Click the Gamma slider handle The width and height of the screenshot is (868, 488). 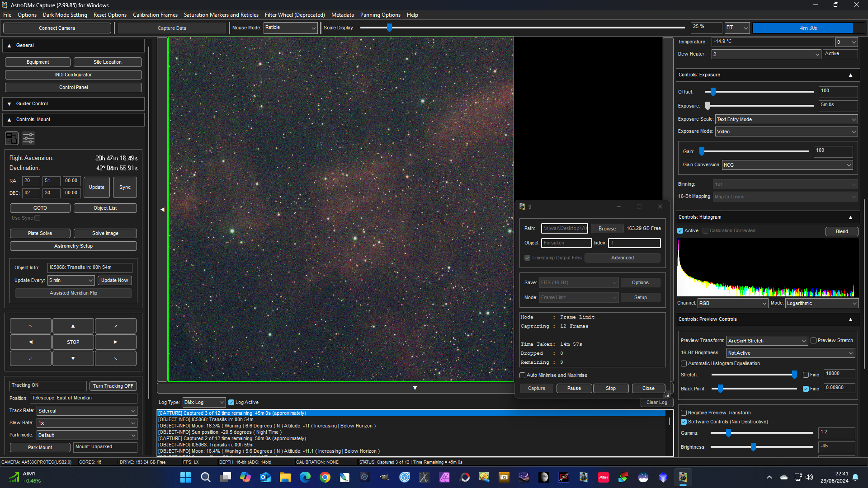click(x=728, y=433)
